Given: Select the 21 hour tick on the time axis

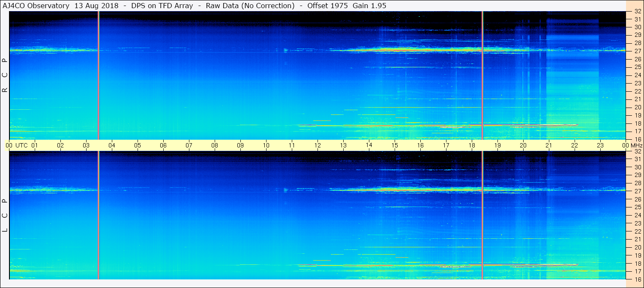Looking at the screenshot, I should 549,145.
